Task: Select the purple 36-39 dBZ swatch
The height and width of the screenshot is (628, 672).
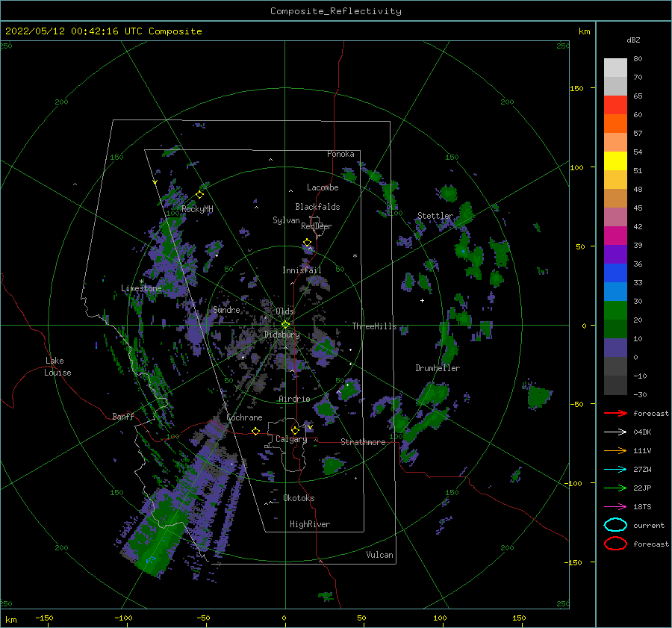Action: (615, 255)
